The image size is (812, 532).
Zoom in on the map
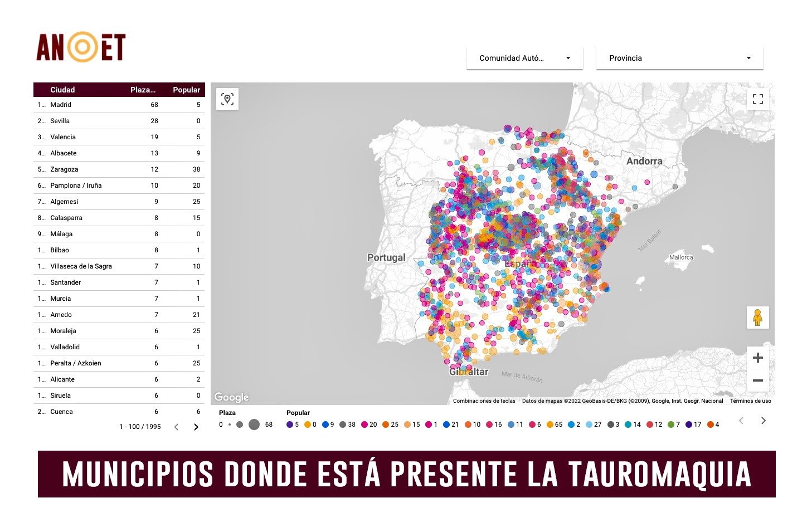[757, 358]
